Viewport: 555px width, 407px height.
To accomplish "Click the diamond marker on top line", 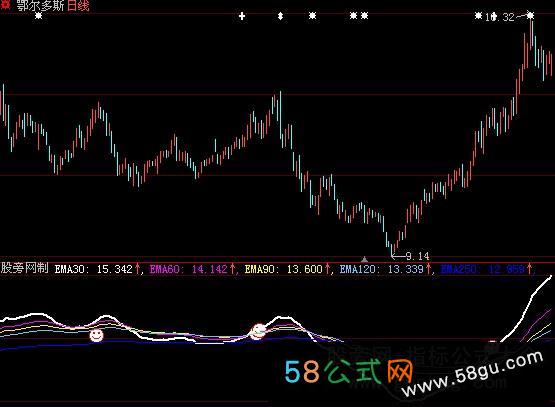I will (x=280, y=16).
